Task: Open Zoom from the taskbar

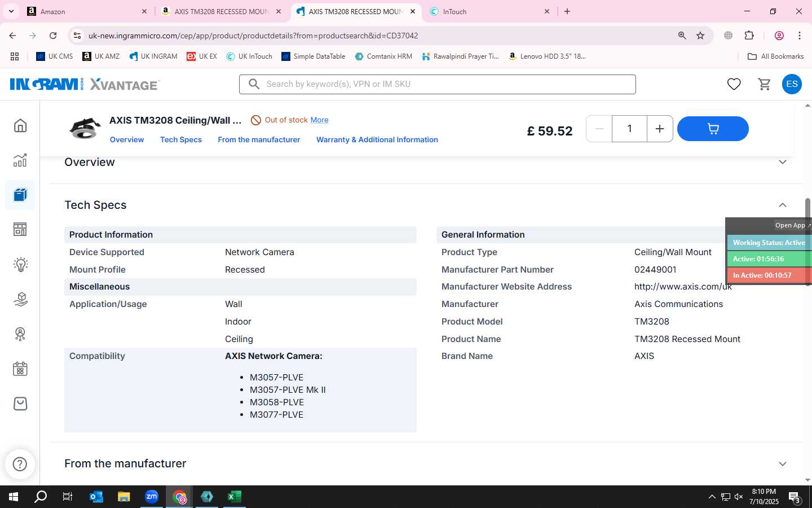Action: coord(152,497)
